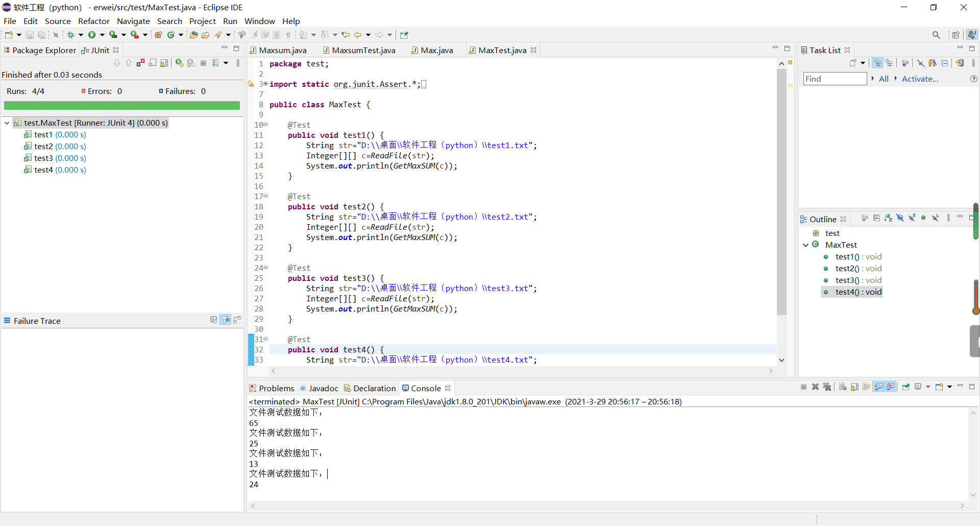Toggle Scheduled presentation in Task List
The image size is (980, 526).
click(890, 63)
